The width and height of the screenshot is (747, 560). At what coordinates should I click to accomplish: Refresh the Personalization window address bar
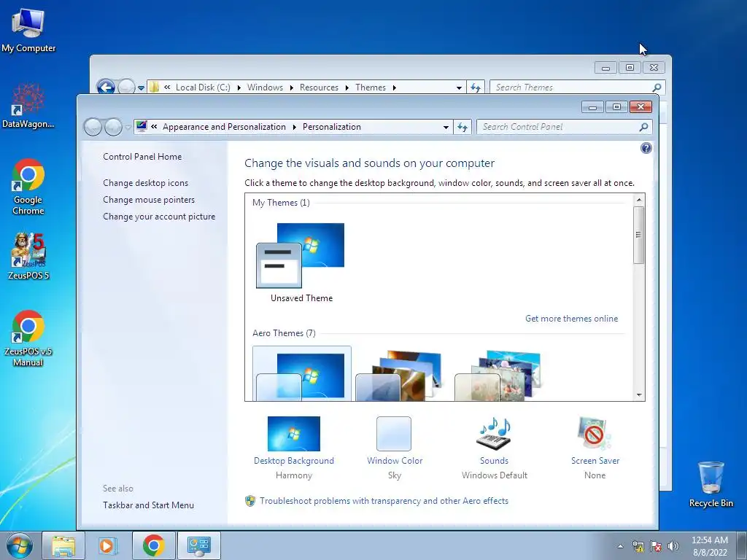462,127
